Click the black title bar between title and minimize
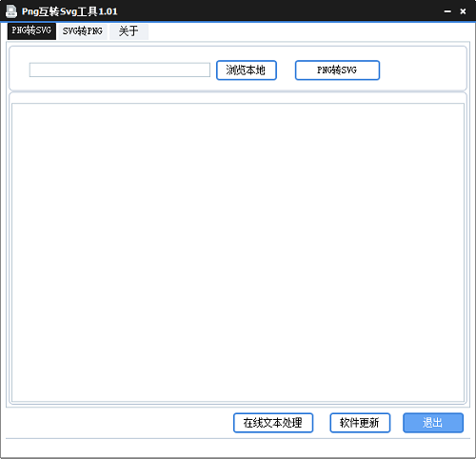476x459 pixels. (x=279, y=11)
